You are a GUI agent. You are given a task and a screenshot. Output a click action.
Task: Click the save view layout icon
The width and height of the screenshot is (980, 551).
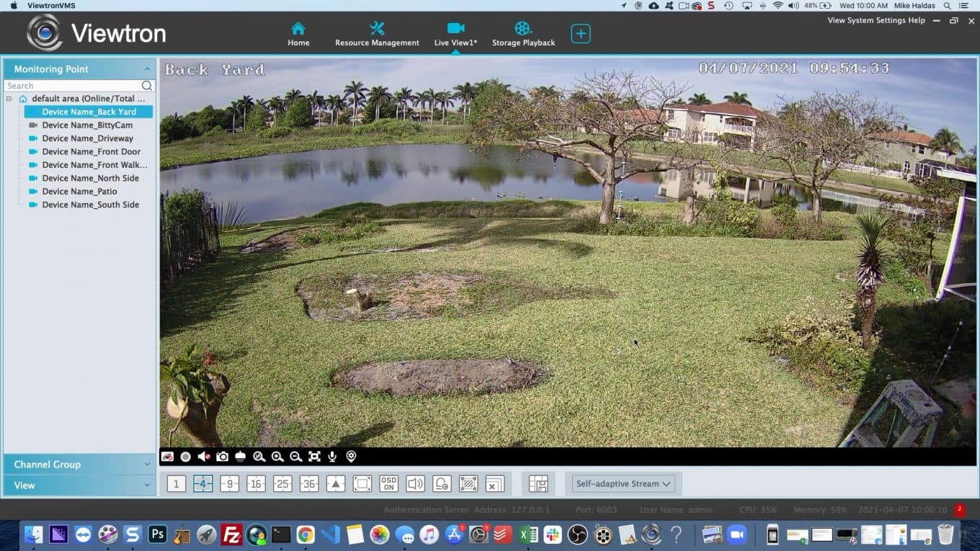coord(539,483)
